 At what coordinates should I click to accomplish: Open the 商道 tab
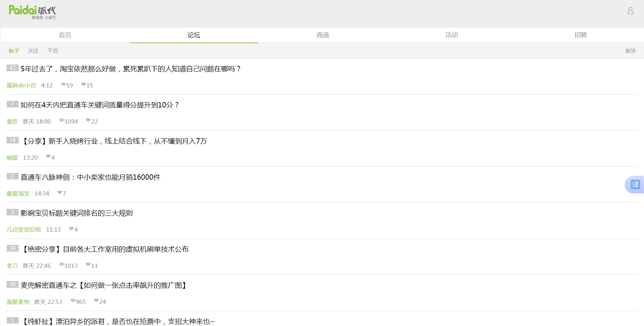[323, 35]
